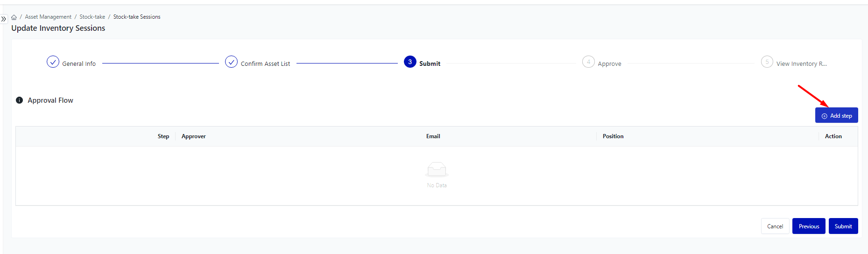Screen dimensions: 868x254
Task: Select the Approve step label
Action: point(609,64)
